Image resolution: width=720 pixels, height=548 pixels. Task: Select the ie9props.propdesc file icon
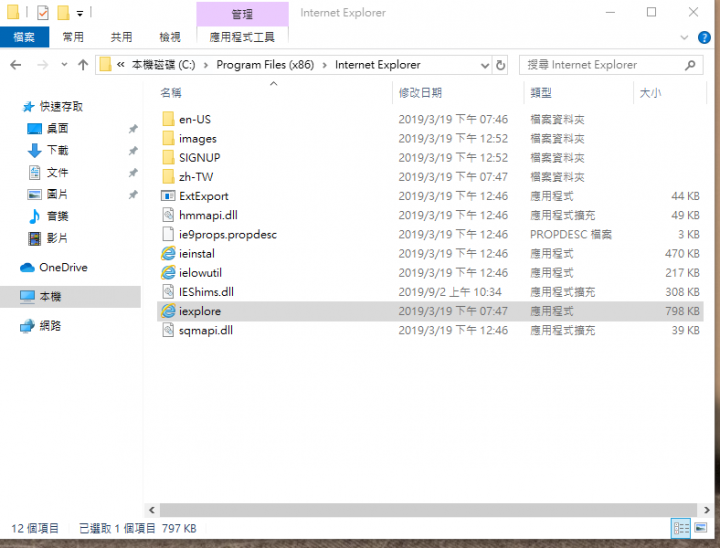(168, 234)
